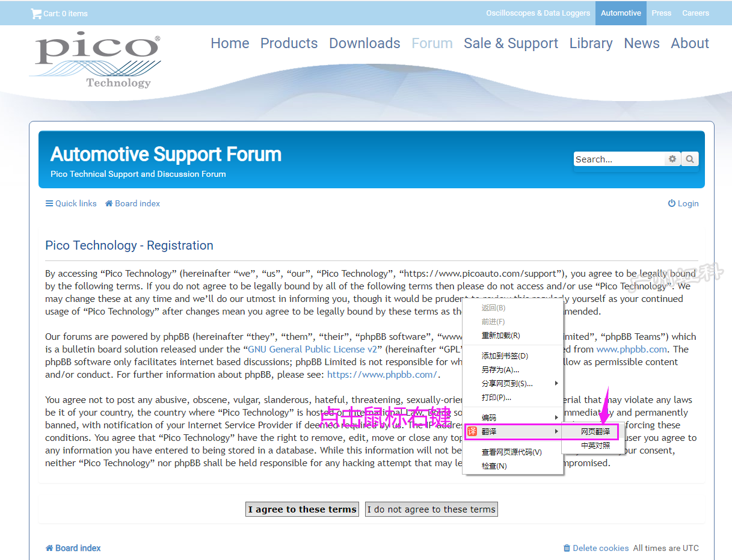
Task: Open the Forum menu item
Action: [x=432, y=43]
